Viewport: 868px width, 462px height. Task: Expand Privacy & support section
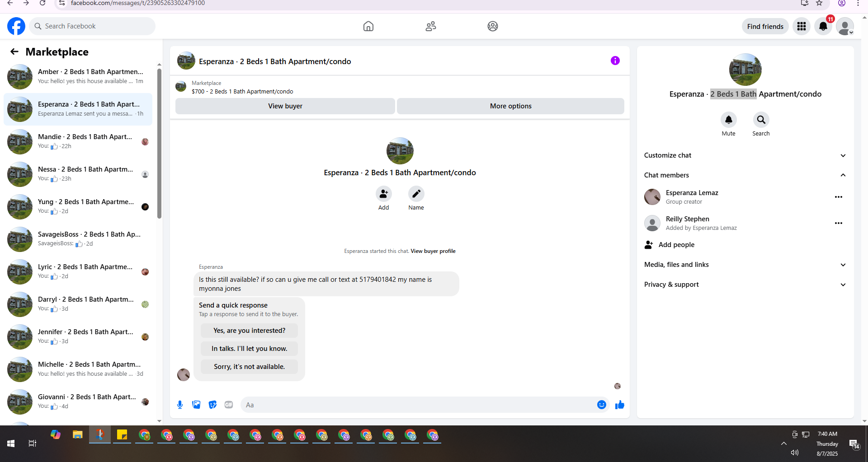pyautogui.click(x=745, y=285)
